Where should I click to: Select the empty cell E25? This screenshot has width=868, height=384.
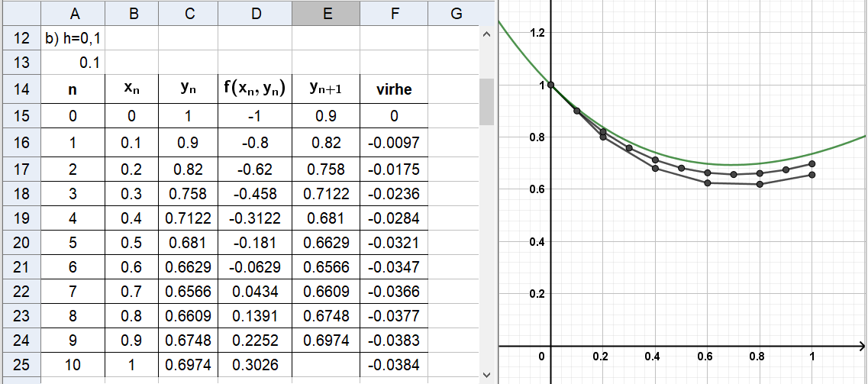point(326,365)
